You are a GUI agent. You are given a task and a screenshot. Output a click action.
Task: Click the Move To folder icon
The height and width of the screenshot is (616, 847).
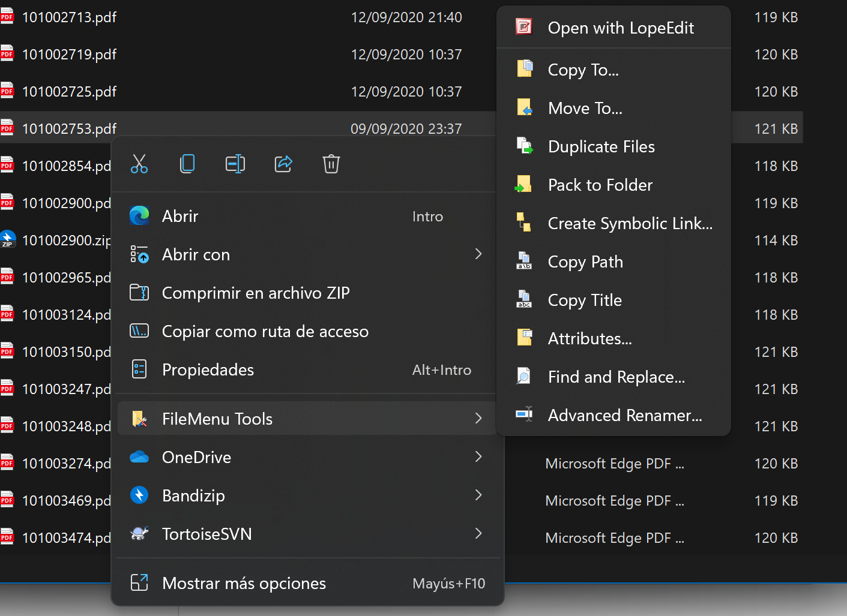coord(525,107)
